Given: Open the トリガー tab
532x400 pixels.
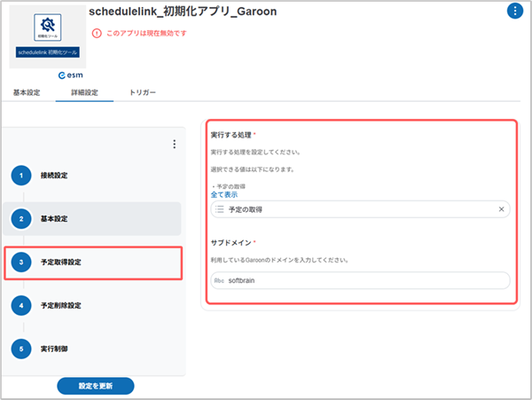Looking at the screenshot, I should point(143,92).
